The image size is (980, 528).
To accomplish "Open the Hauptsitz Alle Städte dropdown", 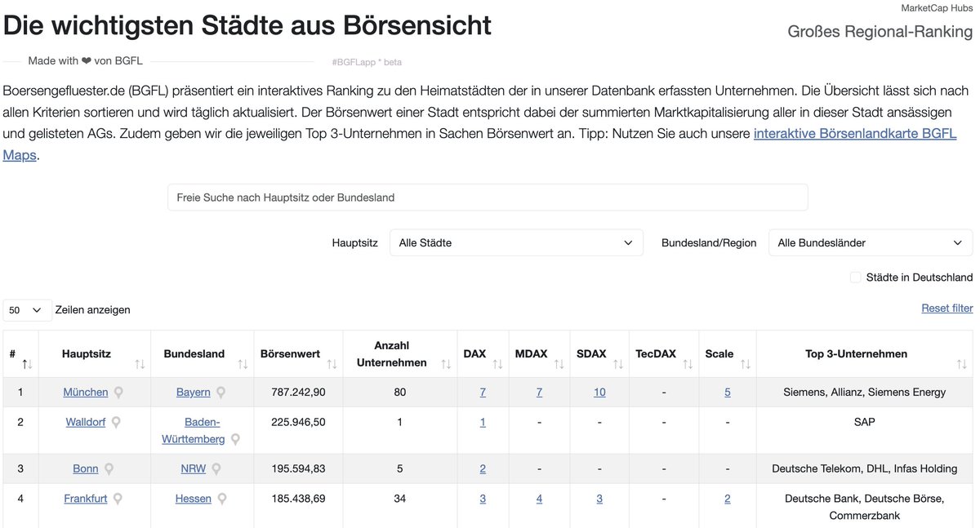I will (516, 242).
